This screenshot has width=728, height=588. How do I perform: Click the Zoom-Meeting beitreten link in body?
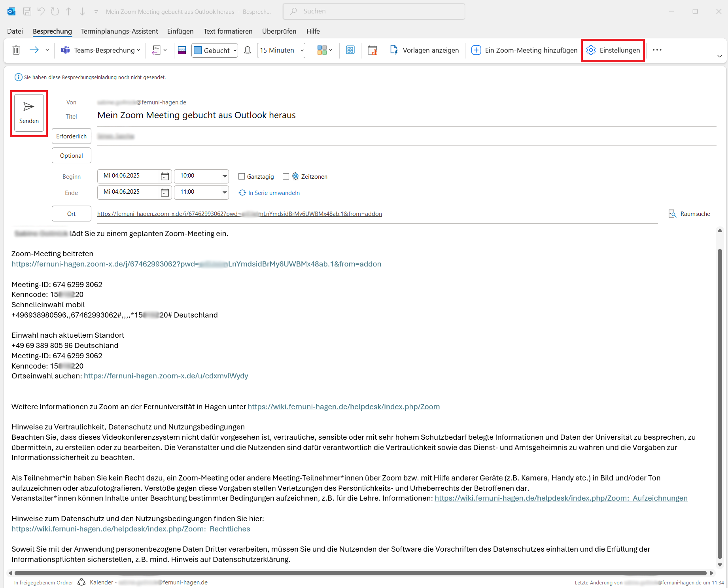pyautogui.click(x=196, y=264)
